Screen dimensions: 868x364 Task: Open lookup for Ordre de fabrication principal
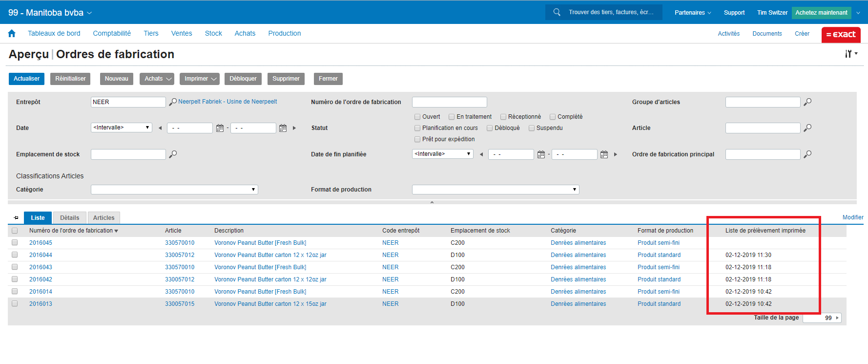point(807,154)
